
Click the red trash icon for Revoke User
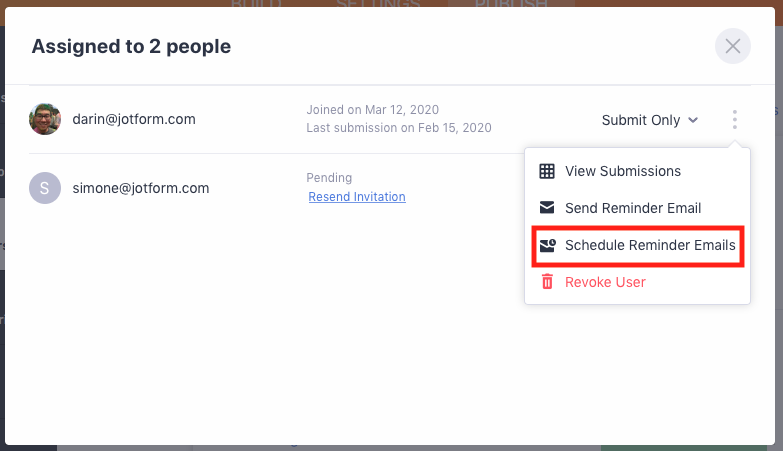[x=547, y=282]
